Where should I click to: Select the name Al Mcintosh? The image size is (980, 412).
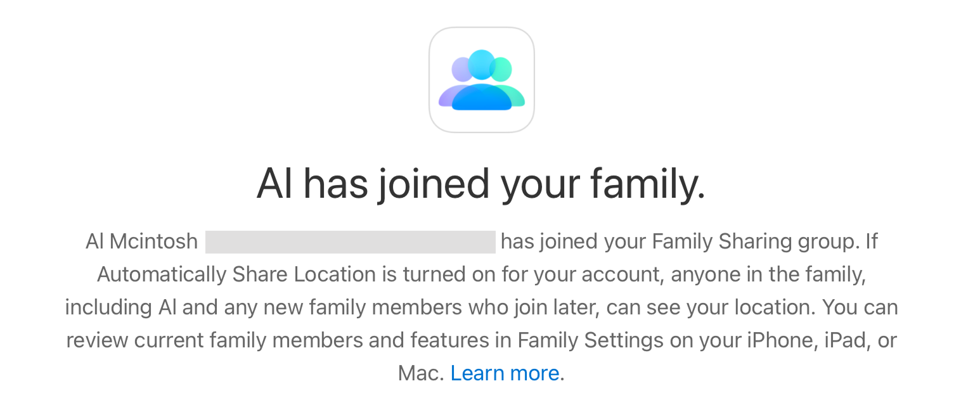point(141,242)
